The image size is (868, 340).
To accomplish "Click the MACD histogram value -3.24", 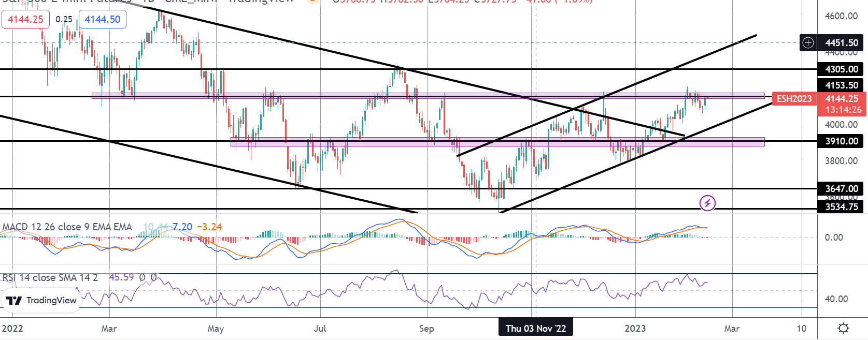I will [x=210, y=227].
